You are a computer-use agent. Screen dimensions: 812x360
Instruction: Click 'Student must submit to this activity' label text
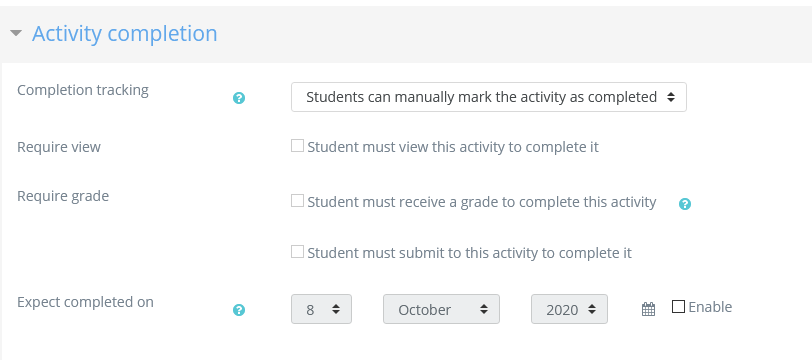tap(470, 253)
